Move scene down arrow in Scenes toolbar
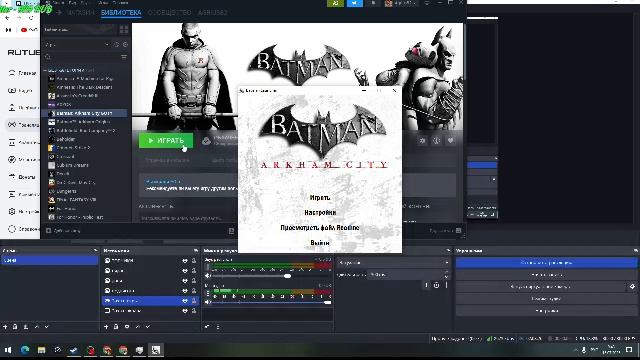The height and width of the screenshot is (360, 640). tap(47, 327)
